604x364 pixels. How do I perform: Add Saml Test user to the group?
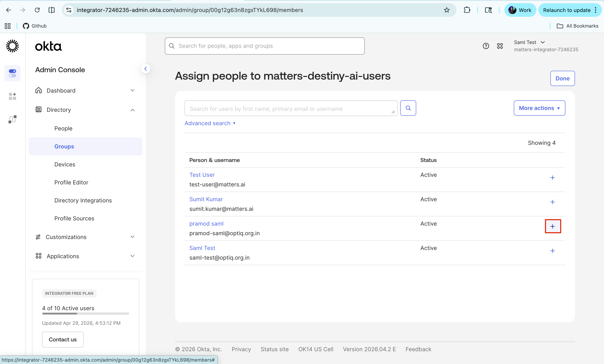(553, 251)
